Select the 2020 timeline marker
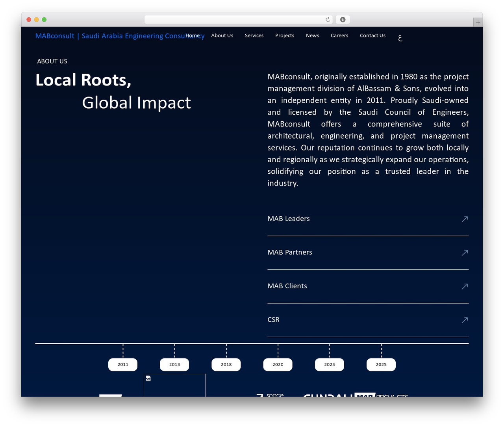This screenshot has height=427, width=504. coord(278,365)
